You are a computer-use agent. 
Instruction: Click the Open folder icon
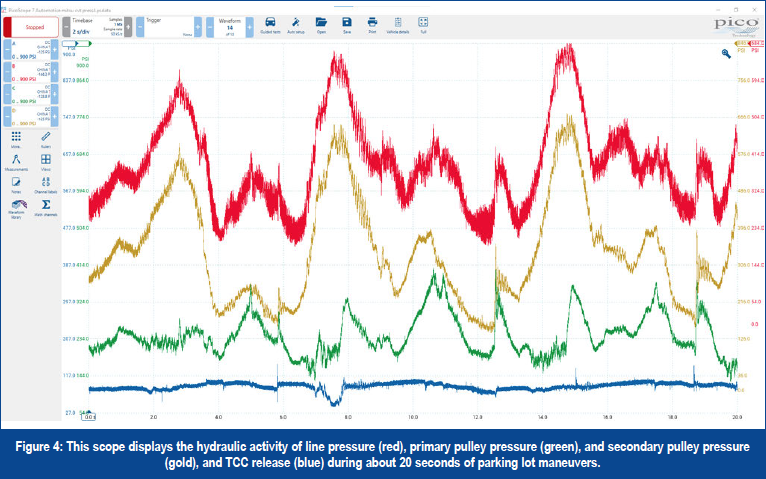(321, 24)
